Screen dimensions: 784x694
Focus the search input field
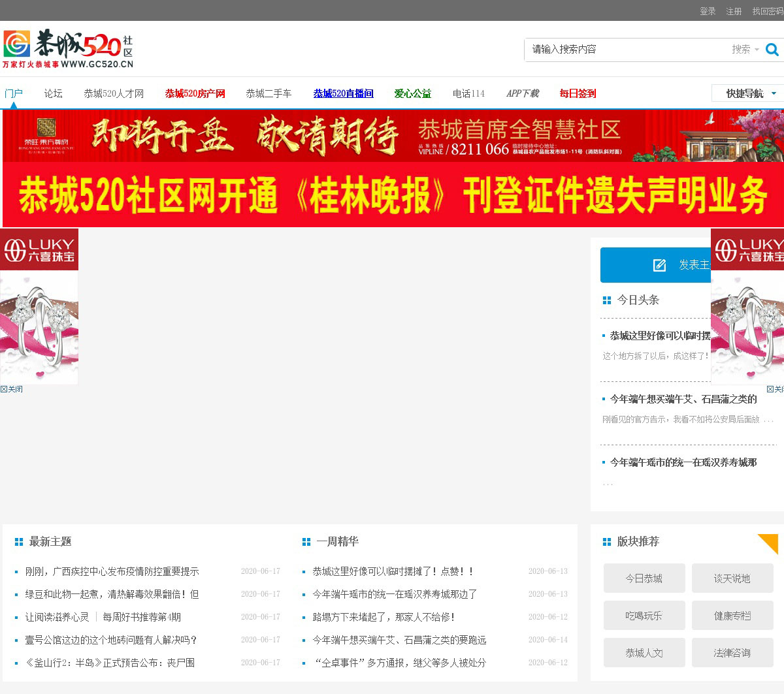coord(627,50)
